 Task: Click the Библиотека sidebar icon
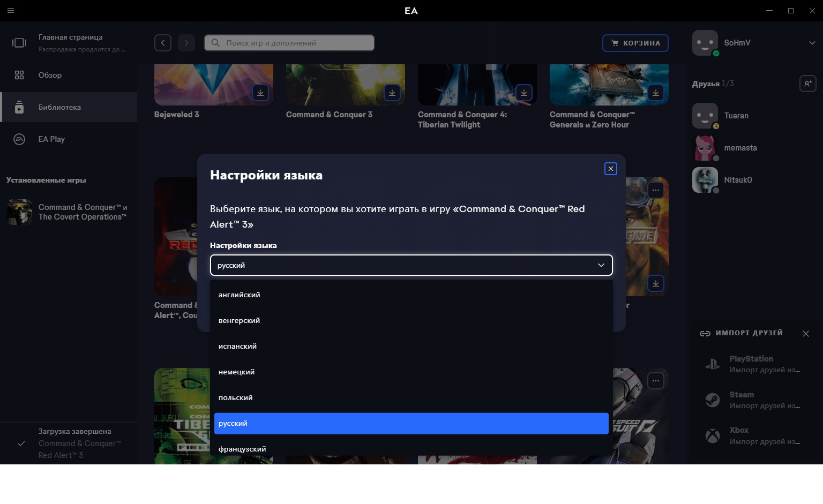(x=19, y=107)
